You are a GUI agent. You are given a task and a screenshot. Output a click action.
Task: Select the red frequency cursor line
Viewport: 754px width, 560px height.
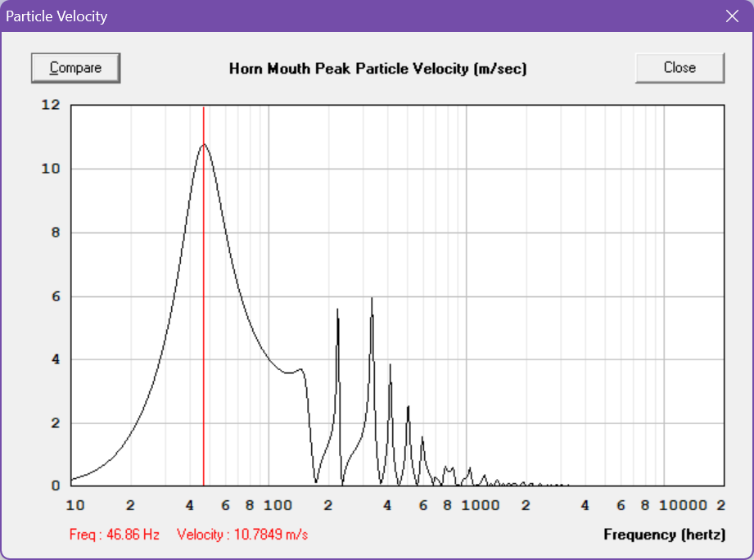(203, 296)
